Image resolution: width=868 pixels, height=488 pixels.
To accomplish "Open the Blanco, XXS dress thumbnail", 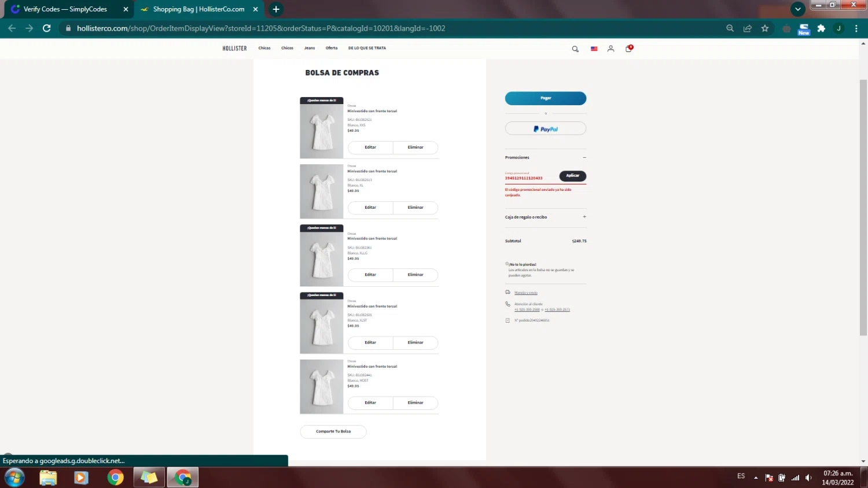I will [x=322, y=128].
